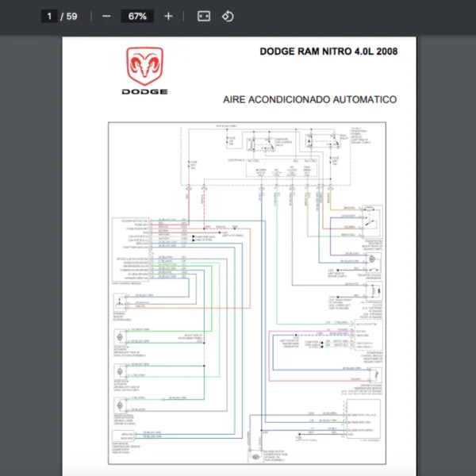Click the AIRE ACONDICIONADO AUTOMATICO heading
Image resolution: width=476 pixels, height=476 pixels.
pyautogui.click(x=310, y=100)
